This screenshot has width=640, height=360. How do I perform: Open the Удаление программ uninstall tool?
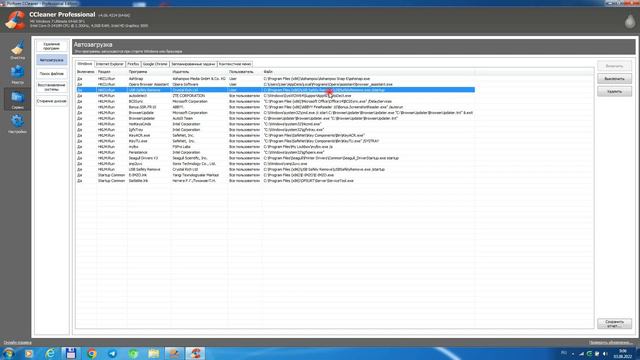click(51, 46)
